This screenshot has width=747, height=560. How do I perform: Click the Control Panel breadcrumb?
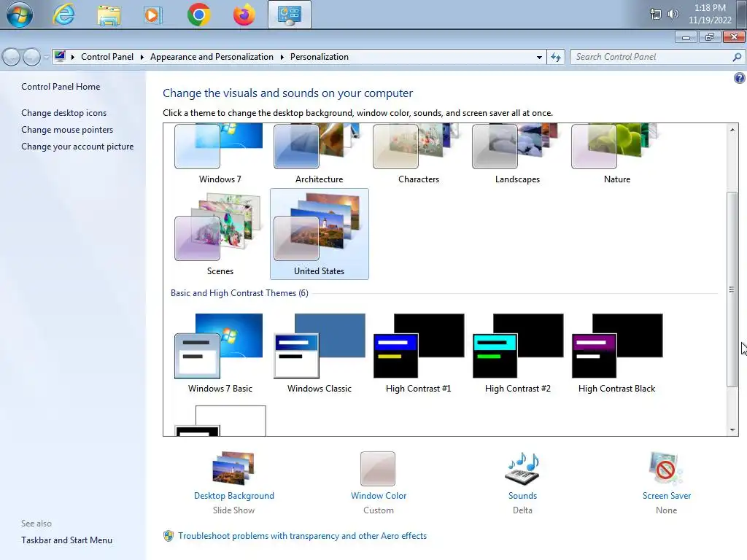[x=107, y=57]
